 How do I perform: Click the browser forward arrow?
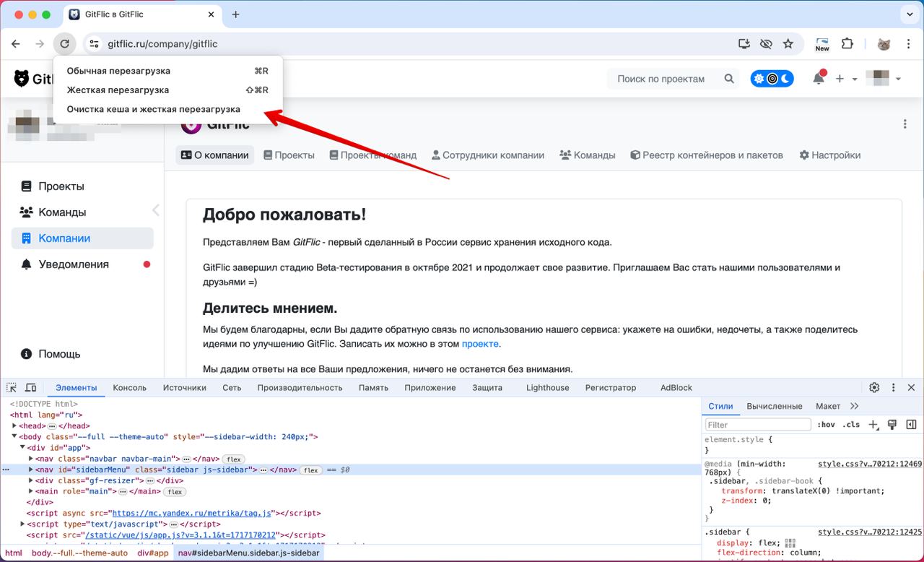click(40, 44)
